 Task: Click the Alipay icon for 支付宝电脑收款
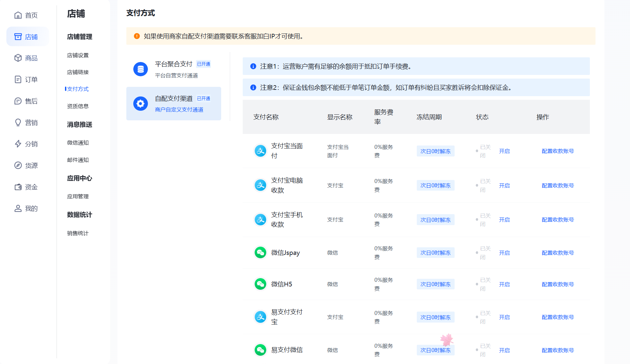click(260, 185)
